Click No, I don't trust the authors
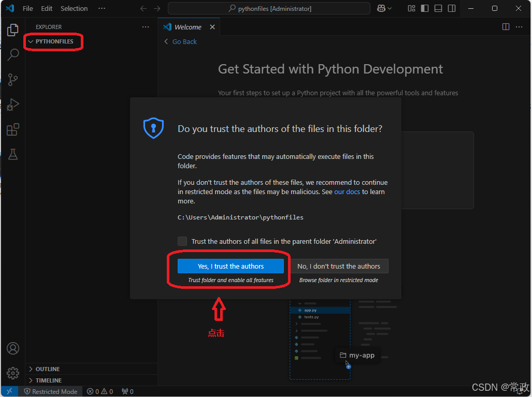532x397 pixels. [x=339, y=266]
